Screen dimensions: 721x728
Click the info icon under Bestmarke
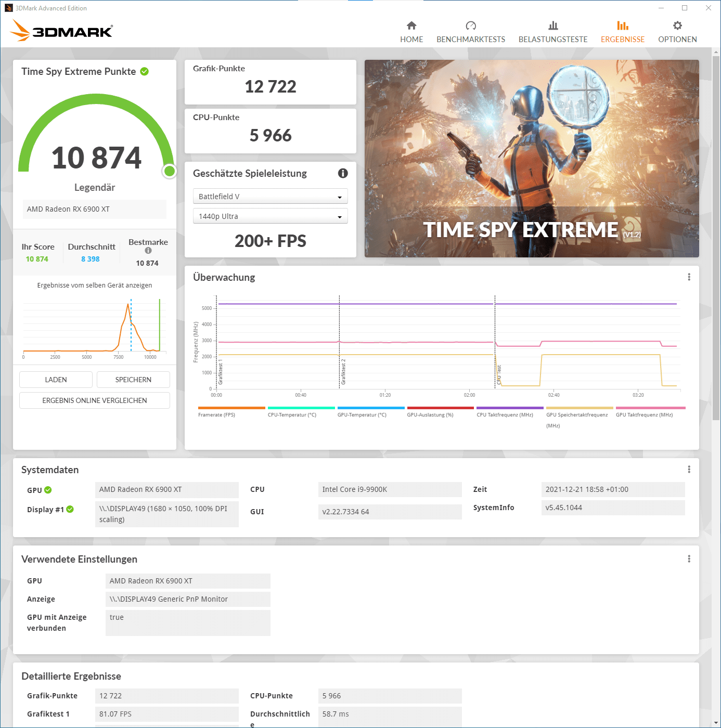point(148,251)
